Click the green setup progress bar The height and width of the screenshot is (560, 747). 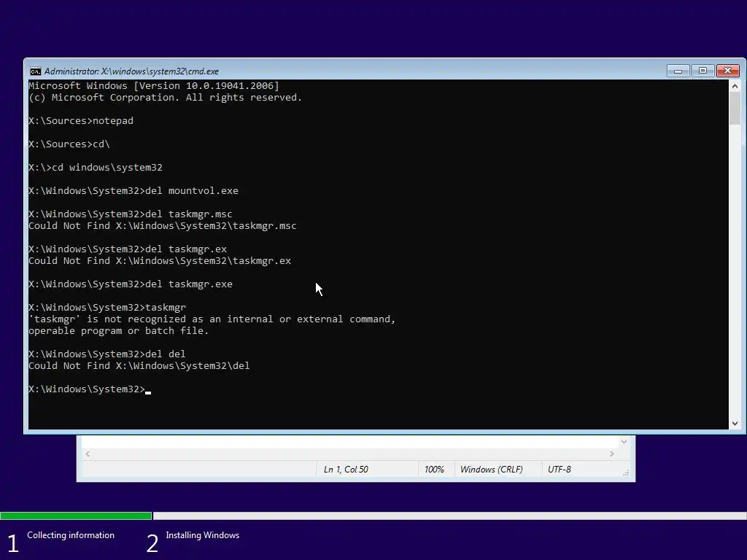[x=76, y=516]
